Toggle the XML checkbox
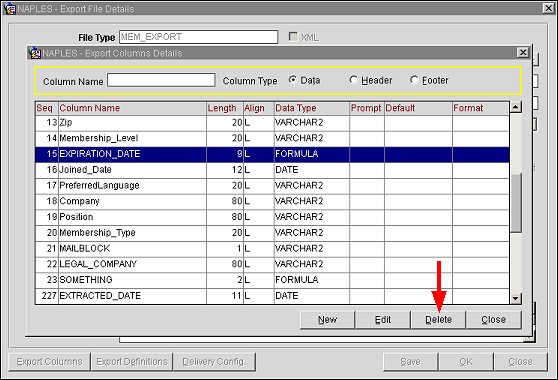 [293, 37]
